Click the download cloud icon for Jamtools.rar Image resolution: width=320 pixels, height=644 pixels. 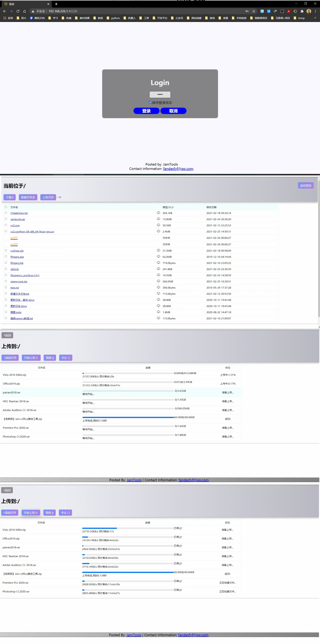[x=158, y=219]
